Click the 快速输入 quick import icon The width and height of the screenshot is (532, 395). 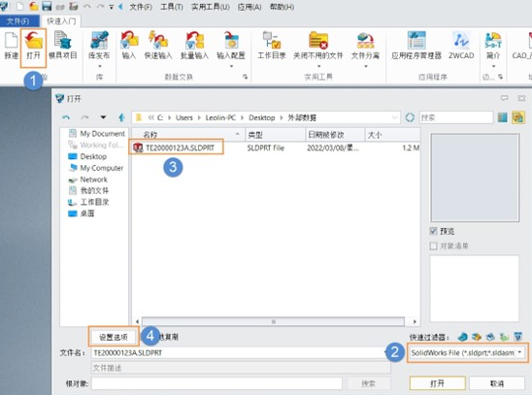point(158,46)
